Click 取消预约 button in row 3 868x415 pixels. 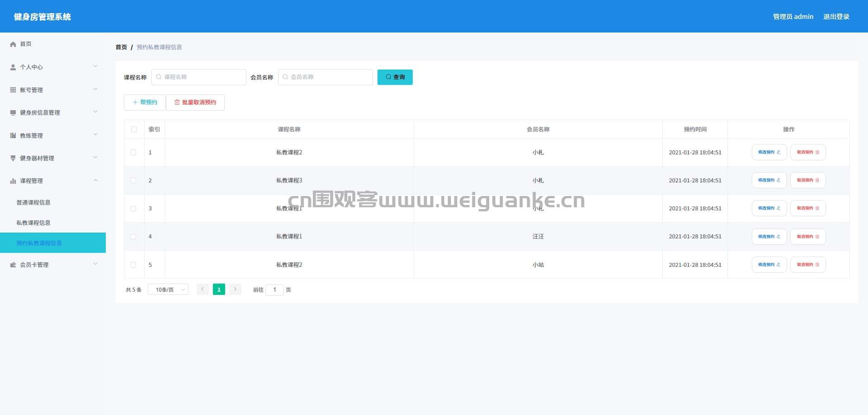pos(808,208)
